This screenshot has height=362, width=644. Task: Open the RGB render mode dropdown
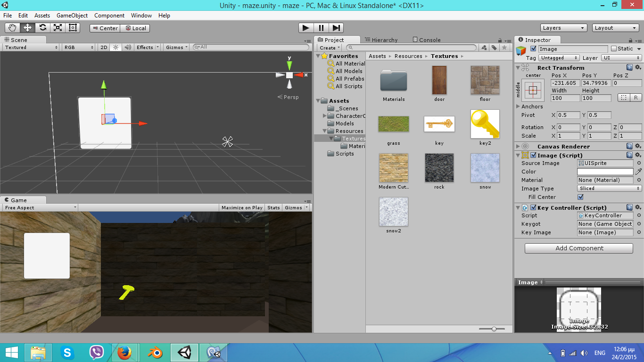coord(79,47)
